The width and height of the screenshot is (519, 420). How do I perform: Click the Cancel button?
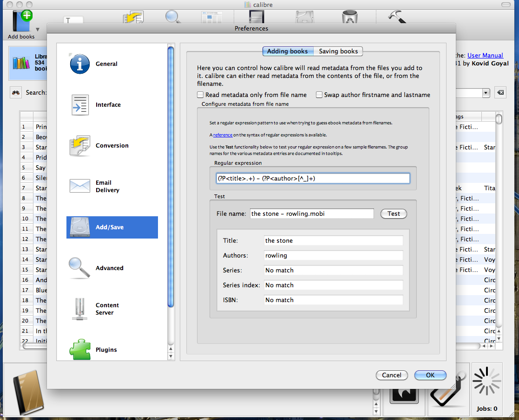tap(392, 375)
